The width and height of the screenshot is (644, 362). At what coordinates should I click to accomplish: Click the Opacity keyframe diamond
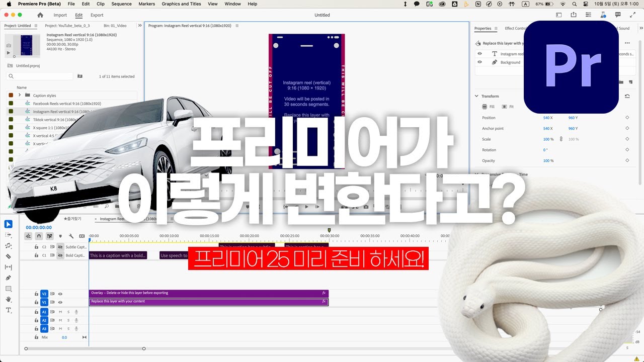click(x=627, y=160)
